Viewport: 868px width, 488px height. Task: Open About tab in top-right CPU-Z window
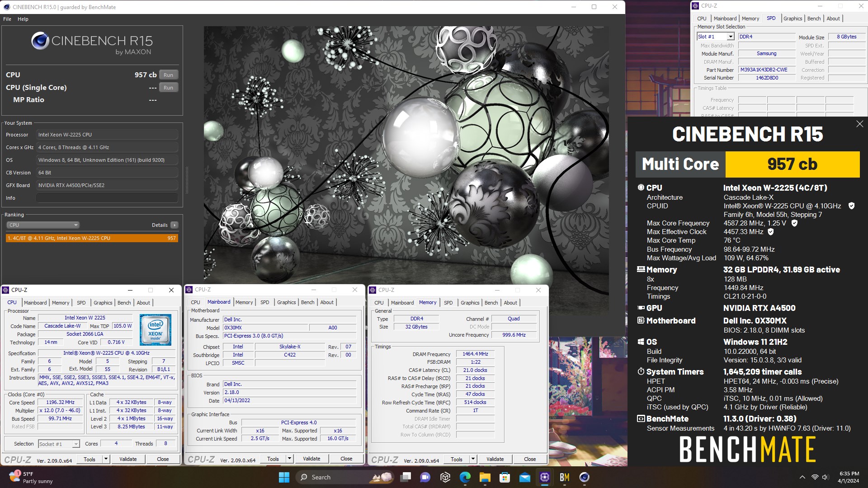coord(833,19)
